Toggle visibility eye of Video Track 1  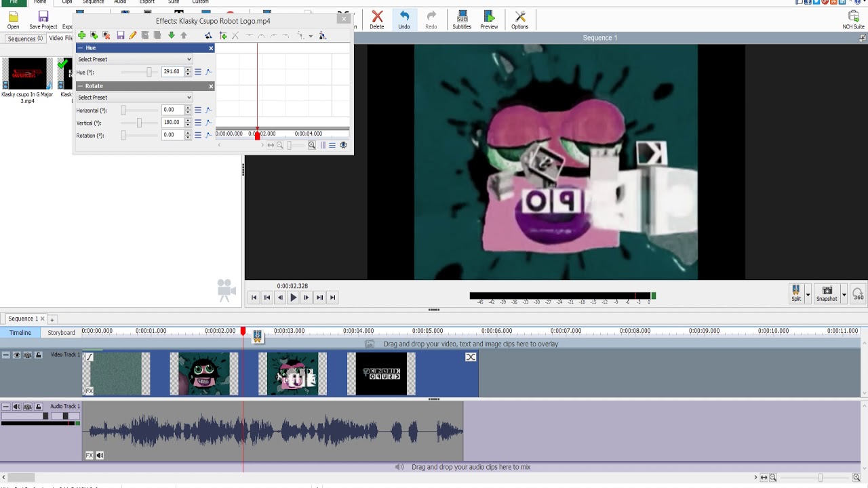pyautogui.click(x=16, y=355)
